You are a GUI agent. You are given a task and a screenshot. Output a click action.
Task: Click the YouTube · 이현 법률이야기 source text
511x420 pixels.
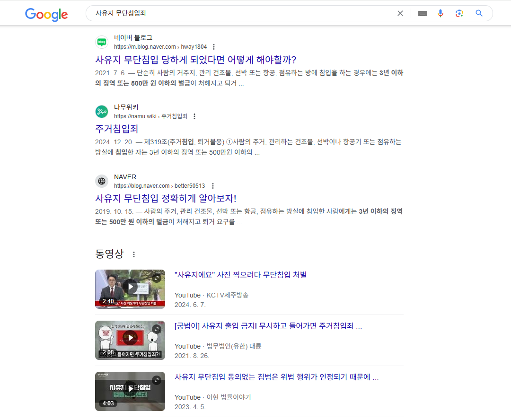tap(212, 397)
